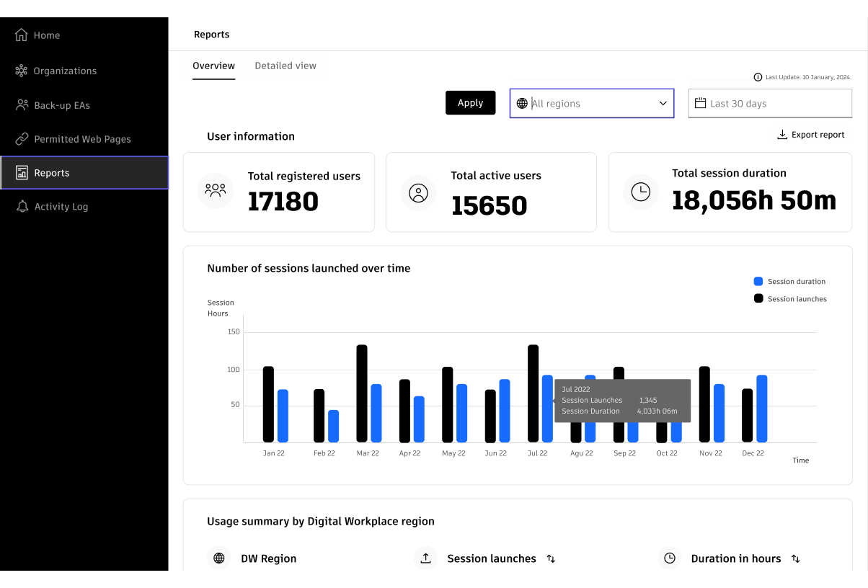The width and height of the screenshot is (868, 588).
Task: Click the Jan 22 black session launches bar
Action: tap(268, 404)
